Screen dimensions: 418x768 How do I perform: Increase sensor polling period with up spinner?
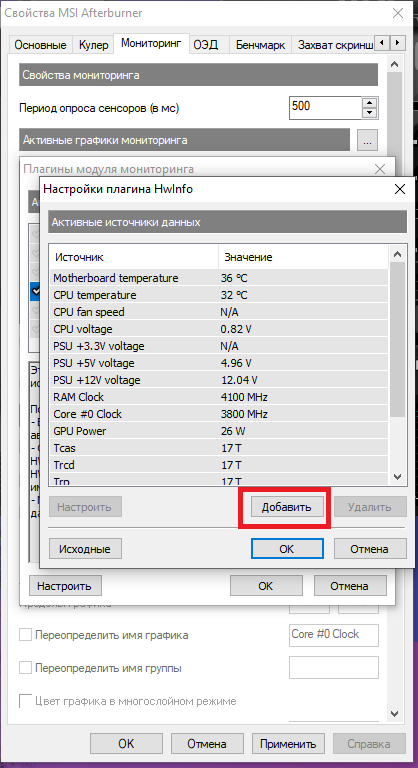tap(370, 103)
